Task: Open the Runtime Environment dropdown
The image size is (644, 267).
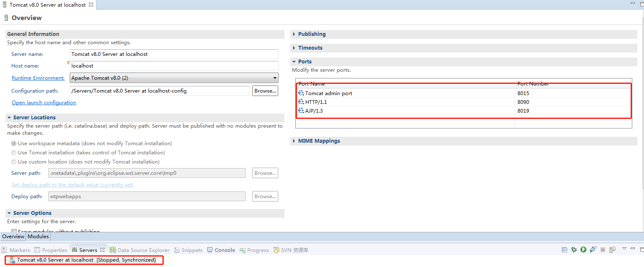Action: click(274, 78)
